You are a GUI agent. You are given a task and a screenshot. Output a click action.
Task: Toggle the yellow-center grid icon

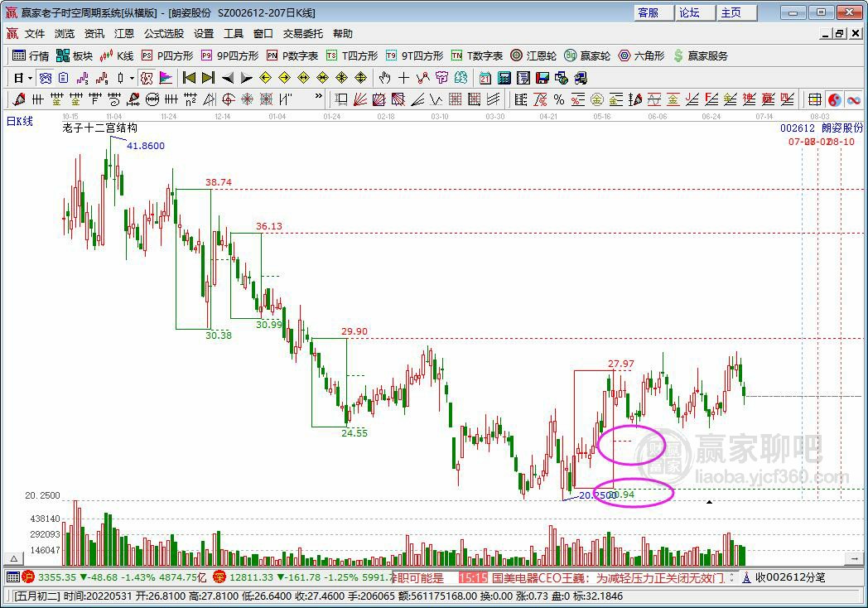[814, 99]
